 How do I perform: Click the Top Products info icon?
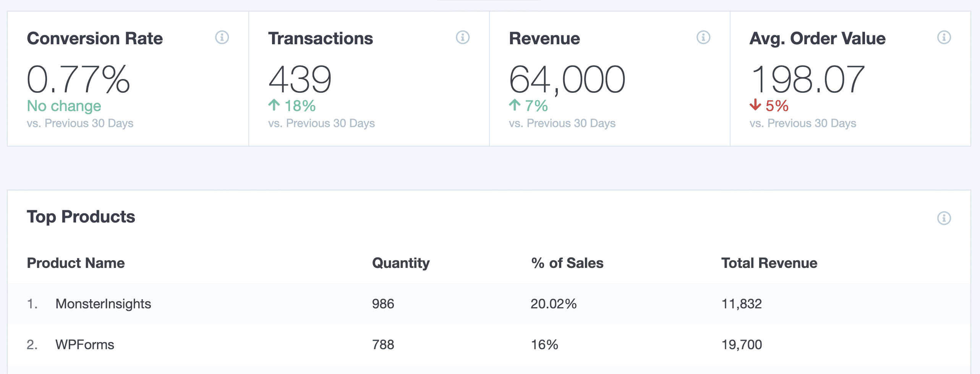point(944,218)
